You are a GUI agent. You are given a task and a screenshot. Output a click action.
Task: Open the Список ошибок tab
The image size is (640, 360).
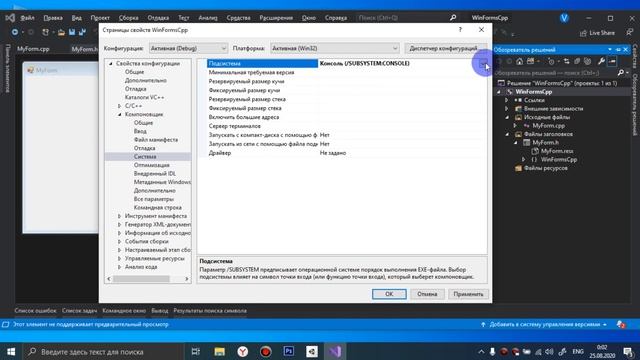point(35,311)
